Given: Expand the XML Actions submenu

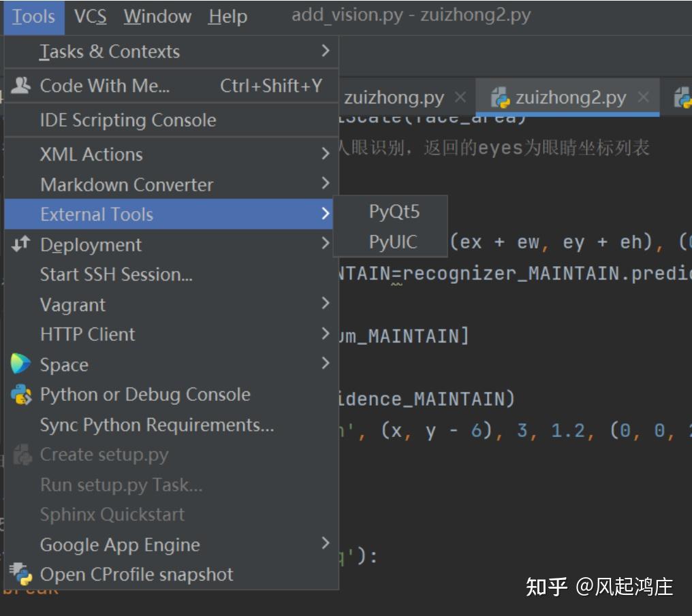Looking at the screenshot, I should click(x=92, y=154).
